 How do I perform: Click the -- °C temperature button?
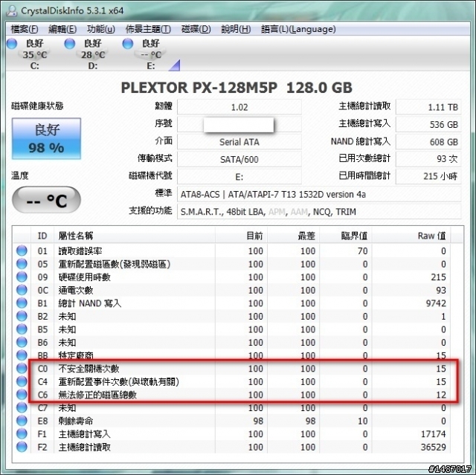46,200
